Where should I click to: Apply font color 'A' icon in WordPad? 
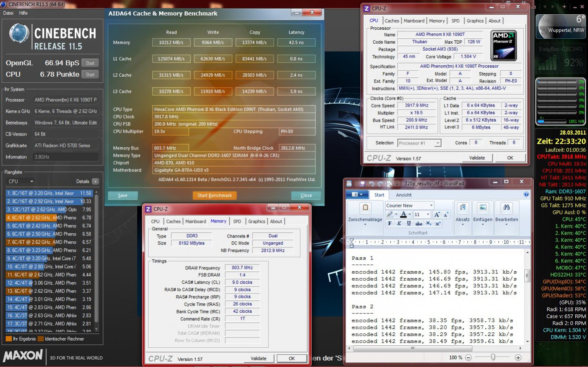click(x=403, y=214)
